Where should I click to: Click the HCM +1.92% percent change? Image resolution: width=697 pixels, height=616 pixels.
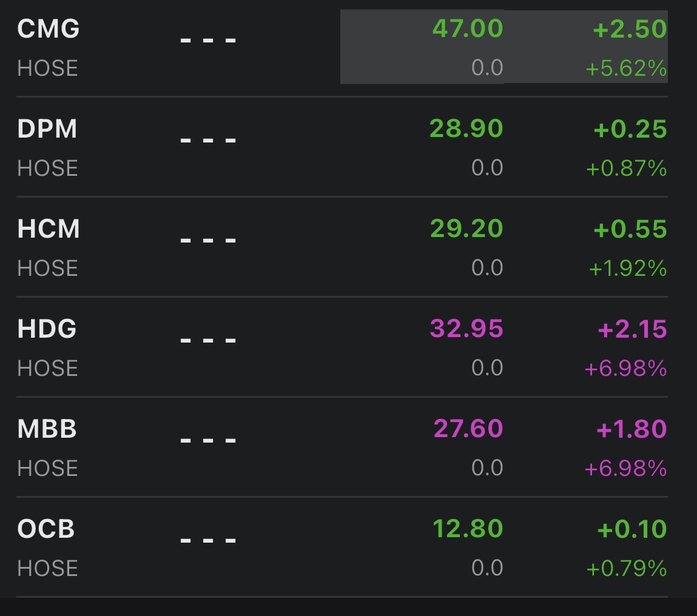click(x=628, y=269)
